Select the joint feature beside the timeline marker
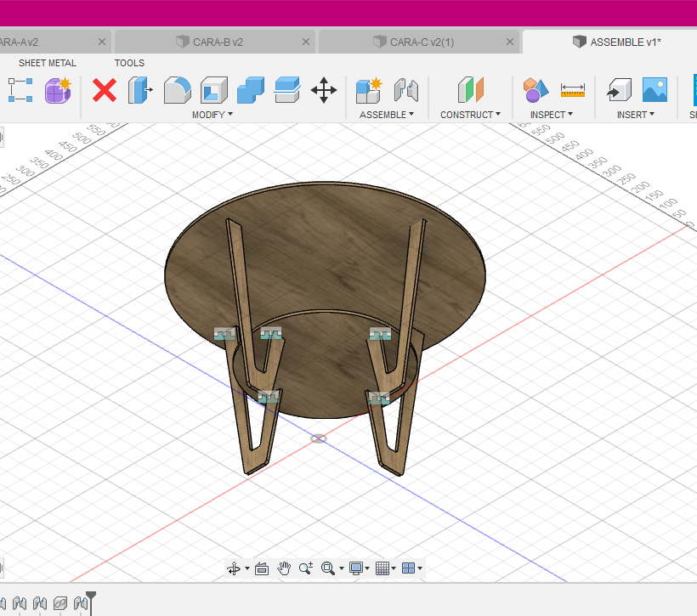Viewport: 697px width, 616px height. coord(81,603)
